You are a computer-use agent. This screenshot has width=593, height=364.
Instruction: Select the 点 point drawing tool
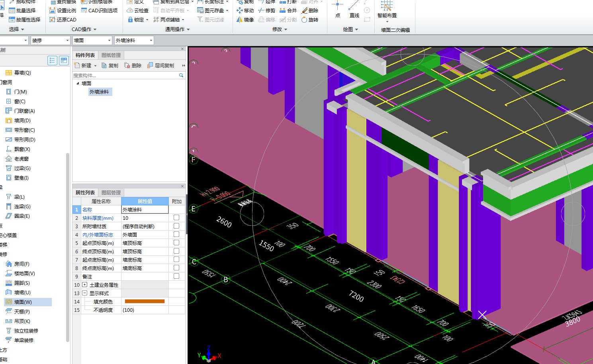pos(337,10)
